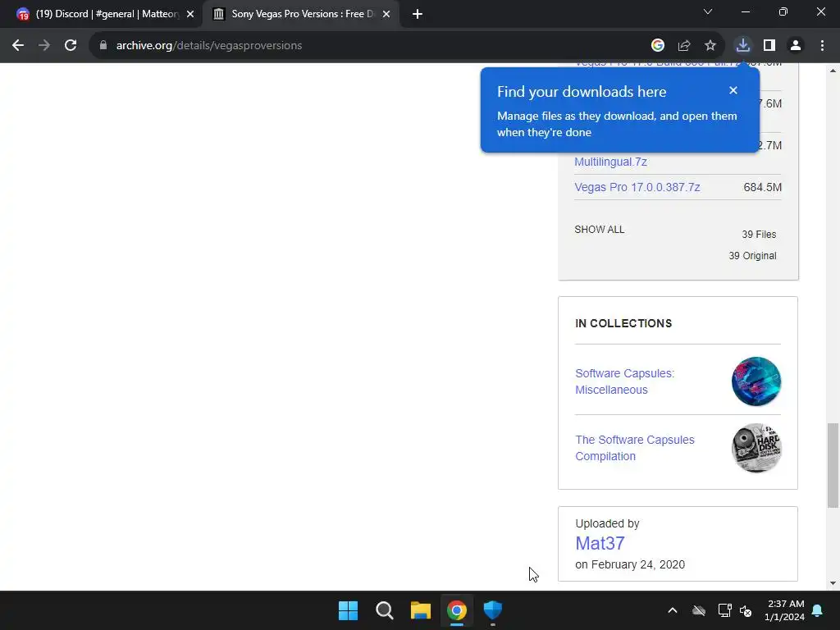Download Vegas Pro 17.0.0.387.7z

[x=637, y=187]
